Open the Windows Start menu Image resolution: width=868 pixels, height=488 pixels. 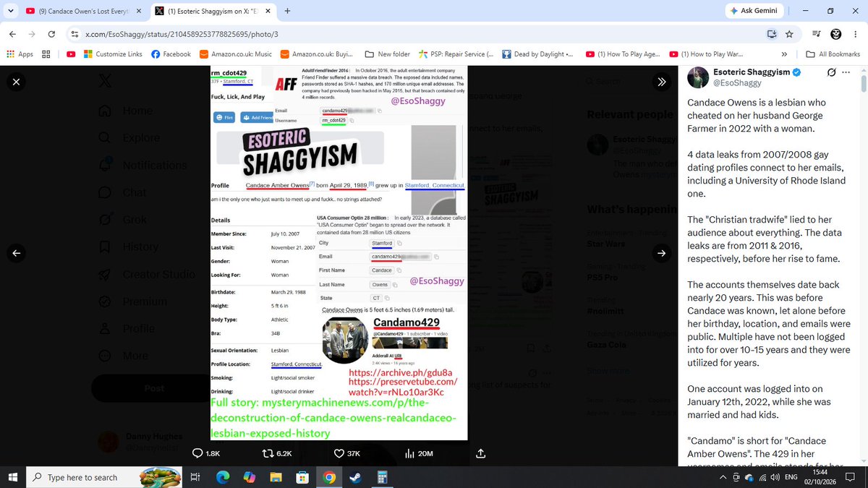[13, 477]
